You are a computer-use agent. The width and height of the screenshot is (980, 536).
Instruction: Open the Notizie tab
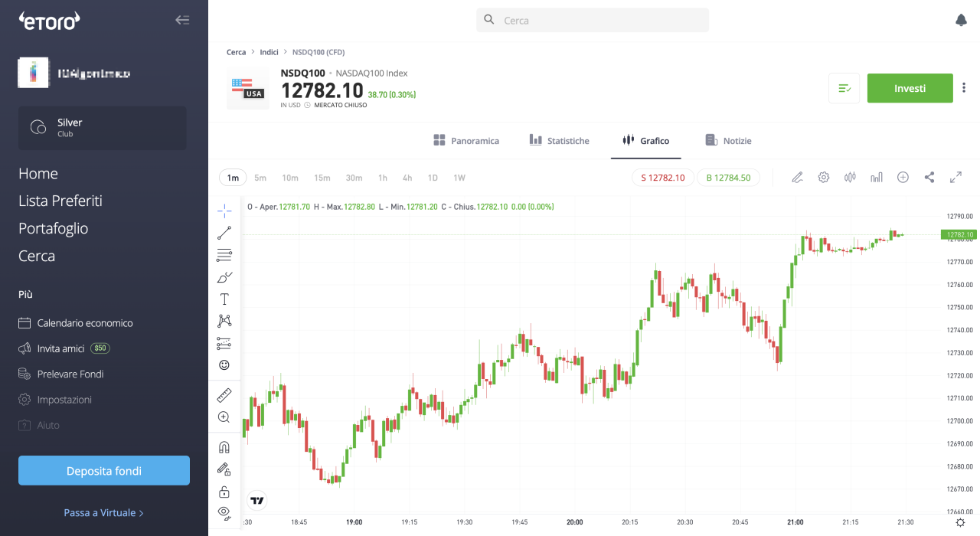pos(728,141)
